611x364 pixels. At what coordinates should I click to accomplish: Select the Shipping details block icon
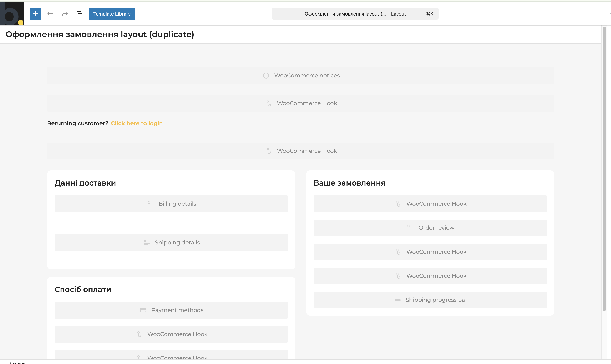click(146, 243)
